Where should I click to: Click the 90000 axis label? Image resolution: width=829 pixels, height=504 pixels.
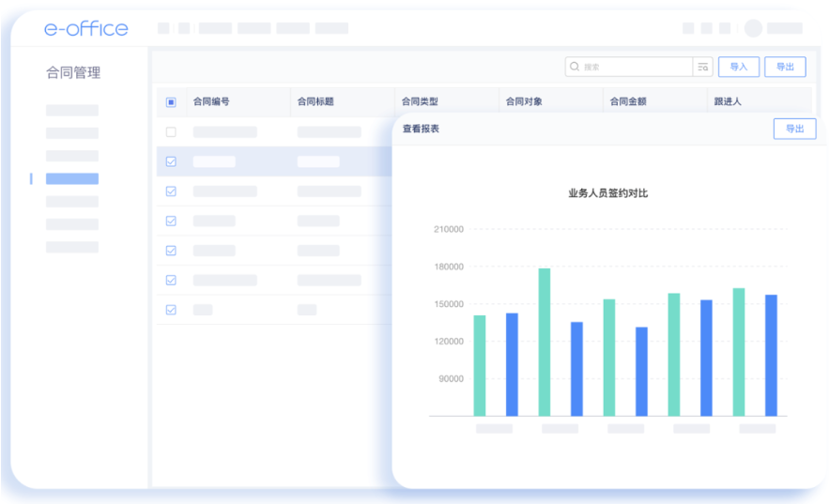(451, 378)
